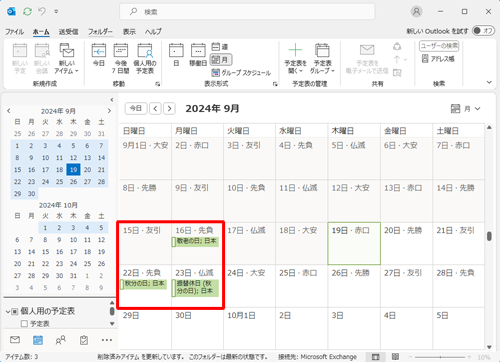
Task: Open the ヘルプ ribbon tab
Action: coord(153,32)
